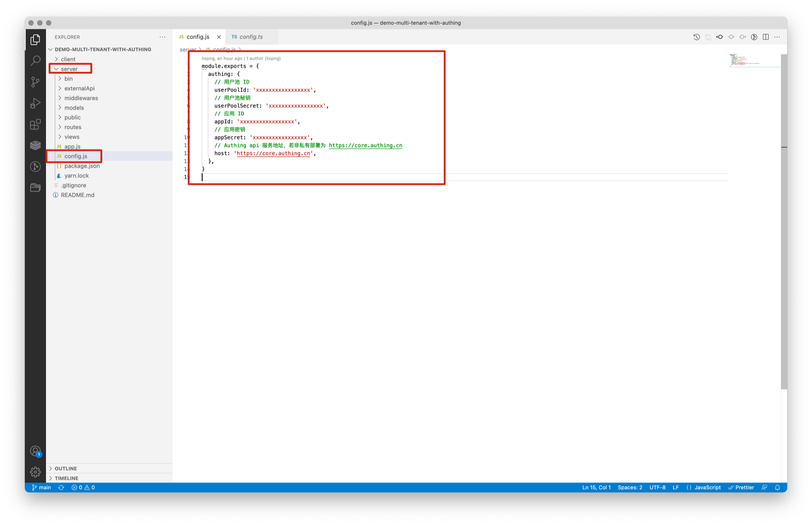Open the Extensions view
This screenshot has height=525, width=812.
[x=36, y=124]
